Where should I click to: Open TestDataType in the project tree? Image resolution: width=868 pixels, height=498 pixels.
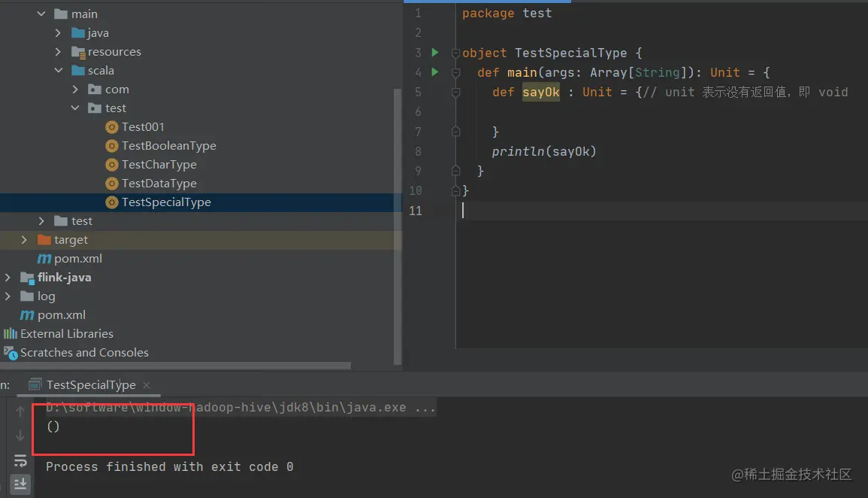click(159, 184)
